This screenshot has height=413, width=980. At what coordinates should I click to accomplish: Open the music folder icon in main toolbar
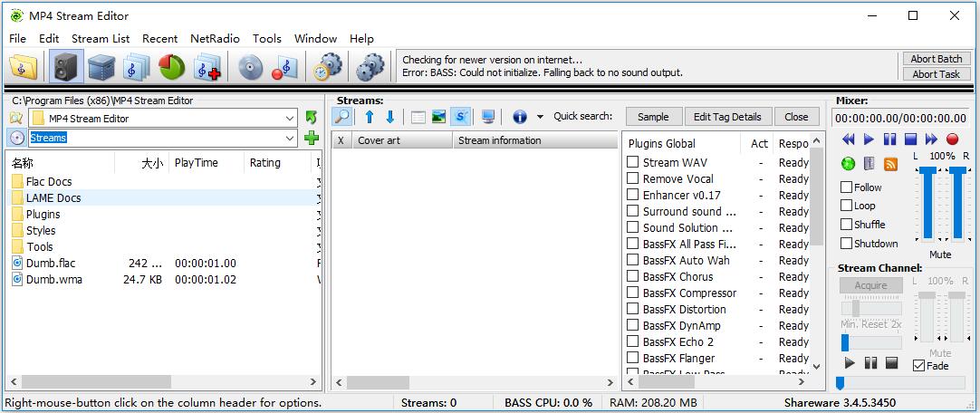point(24,67)
